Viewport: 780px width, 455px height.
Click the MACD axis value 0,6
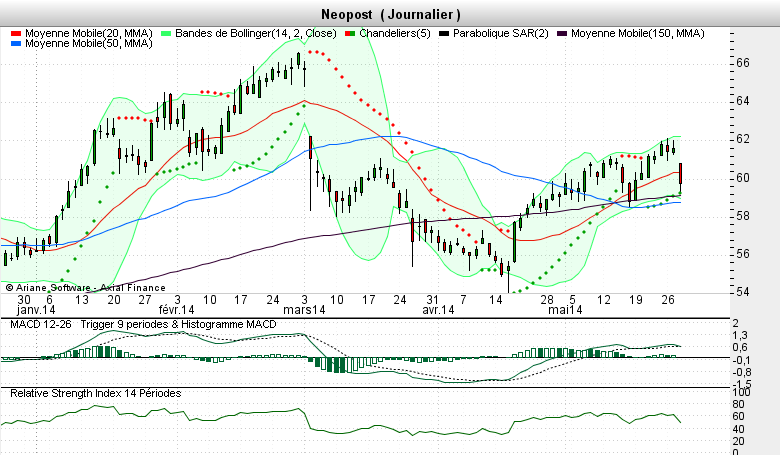[740, 348]
